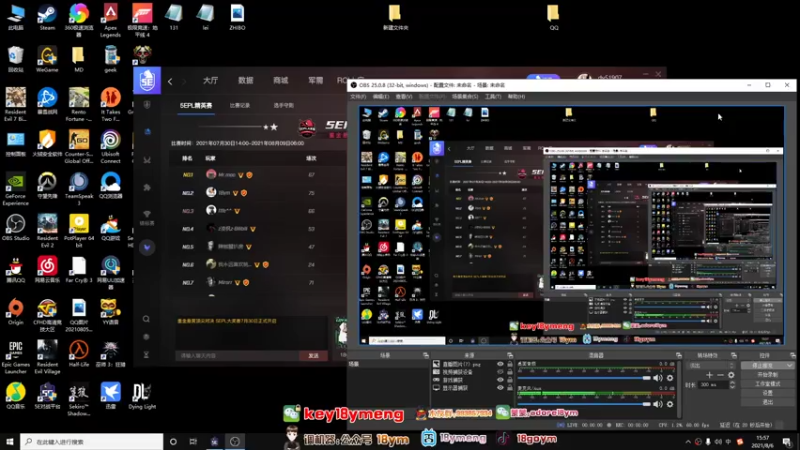
Task: Open the Apex Legends desktop shortcut
Action: tap(110, 20)
